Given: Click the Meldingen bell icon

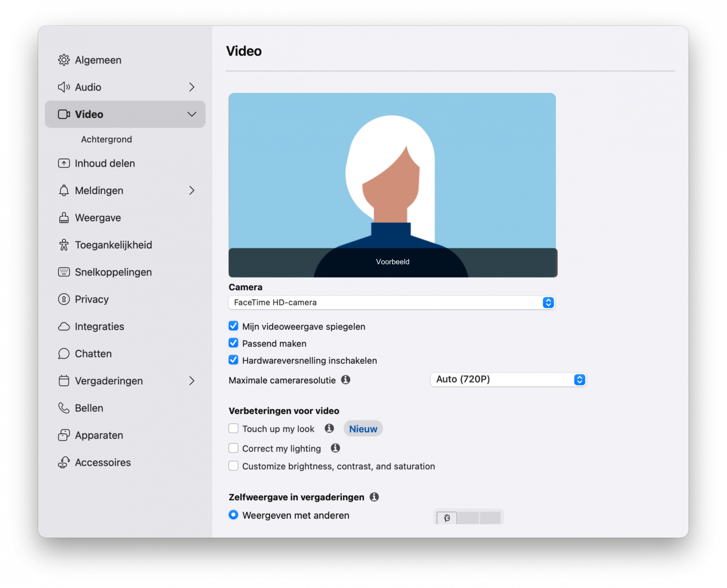Looking at the screenshot, I should (64, 190).
